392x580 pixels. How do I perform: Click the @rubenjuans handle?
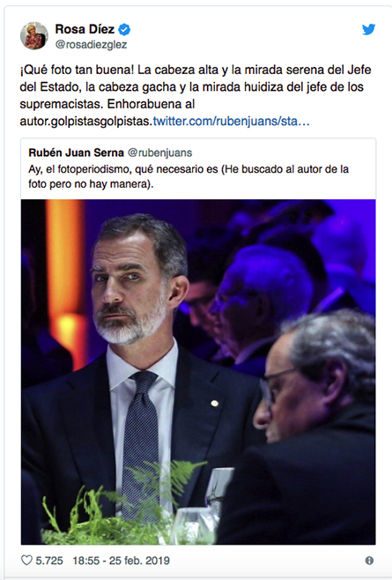coord(159,152)
